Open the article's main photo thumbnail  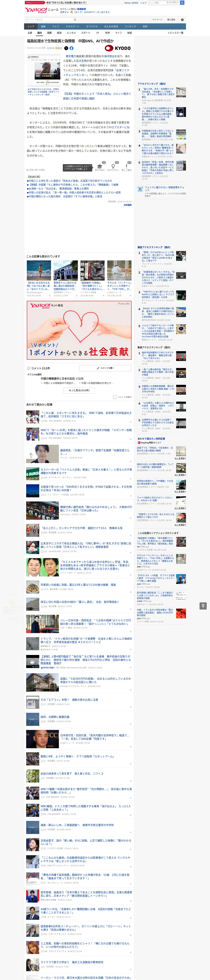(44, 71)
